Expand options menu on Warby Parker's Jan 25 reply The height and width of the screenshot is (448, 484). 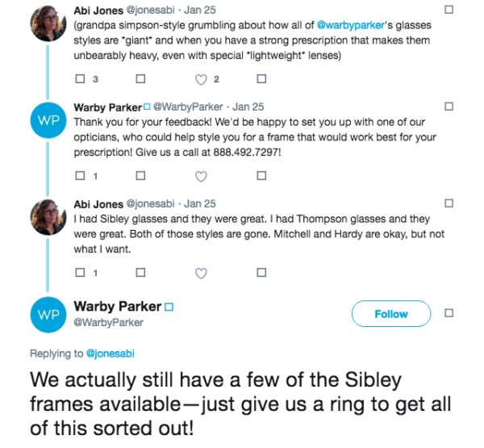(x=449, y=107)
